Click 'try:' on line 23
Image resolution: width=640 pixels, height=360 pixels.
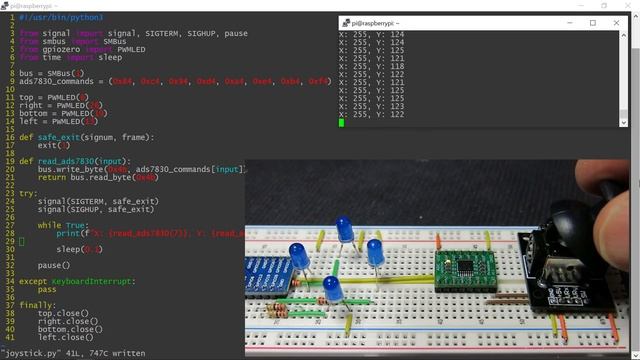click(28, 193)
